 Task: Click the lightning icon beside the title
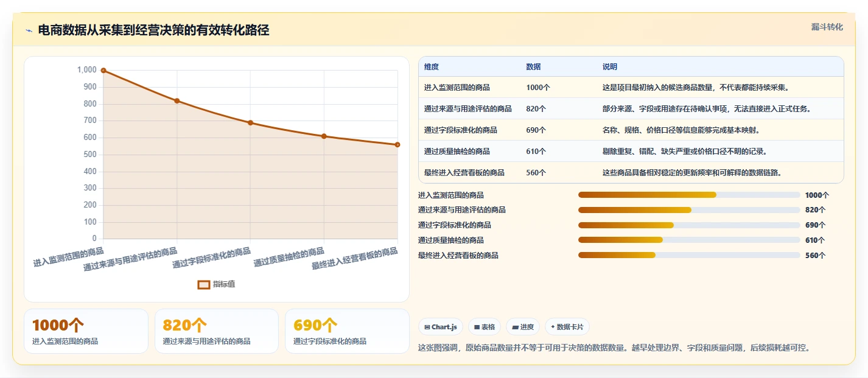point(29,30)
